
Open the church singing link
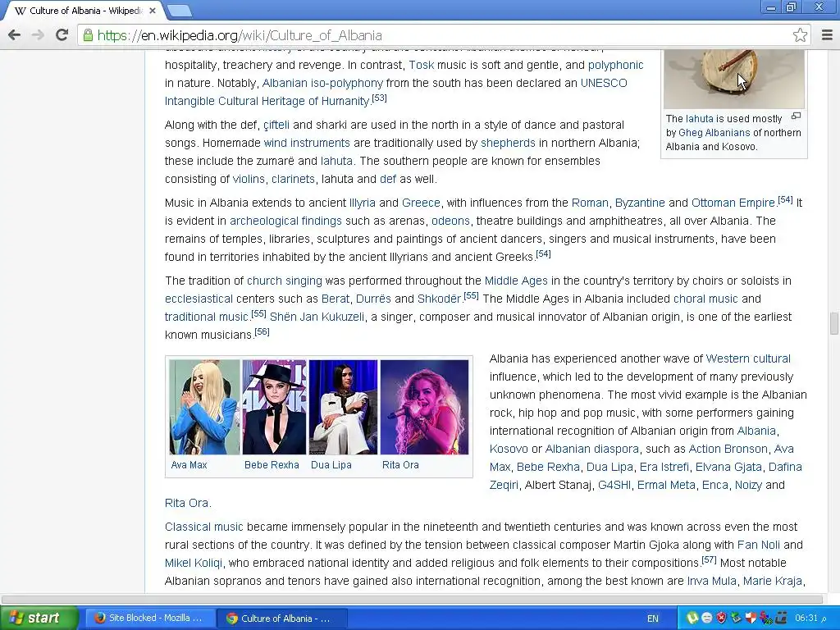point(285,281)
